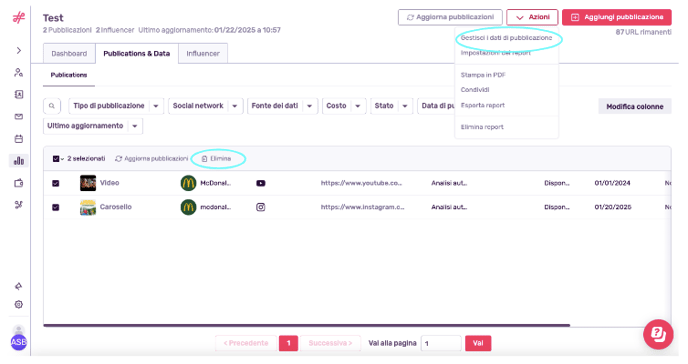Switch to the Influencer tab
Screen dimensions: 688x364
203,54
